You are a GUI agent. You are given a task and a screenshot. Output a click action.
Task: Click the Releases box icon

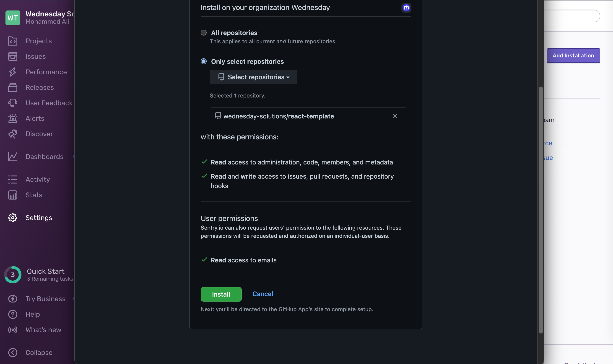pyautogui.click(x=13, y=87)
